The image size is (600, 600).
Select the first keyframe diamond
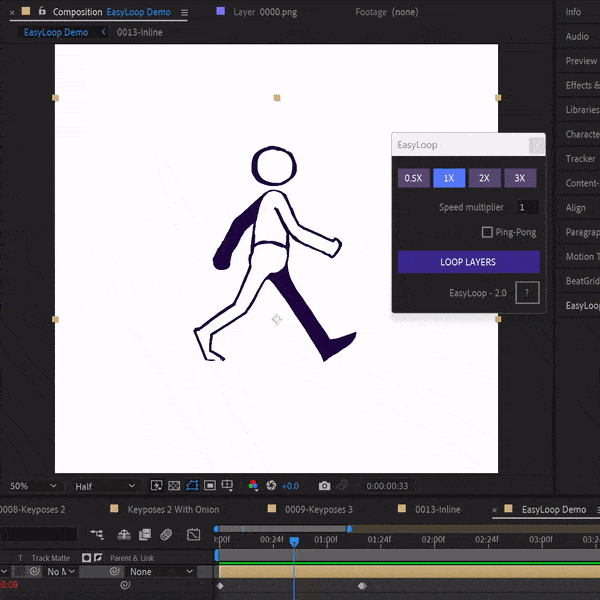[220, 586]
